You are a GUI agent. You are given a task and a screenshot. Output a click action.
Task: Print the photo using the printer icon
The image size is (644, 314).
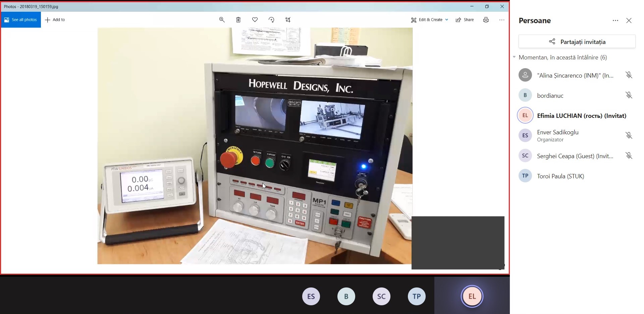coord(486,20)
